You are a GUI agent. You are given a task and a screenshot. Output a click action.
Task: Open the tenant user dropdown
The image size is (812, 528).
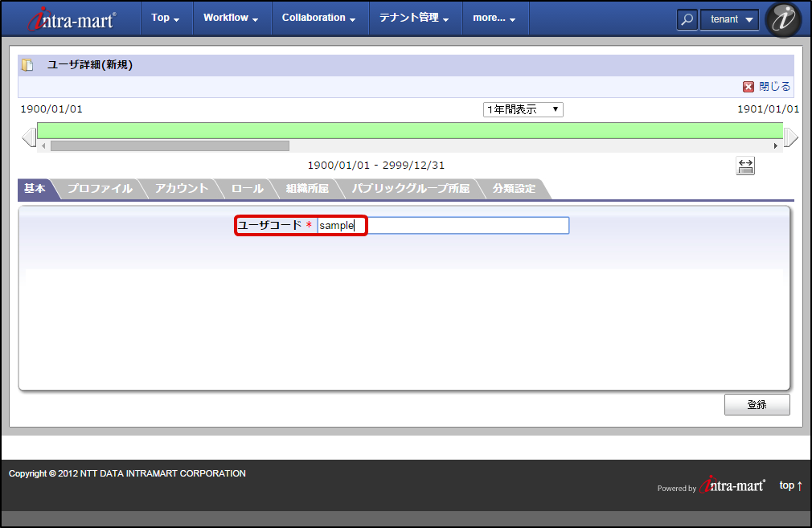730,19
